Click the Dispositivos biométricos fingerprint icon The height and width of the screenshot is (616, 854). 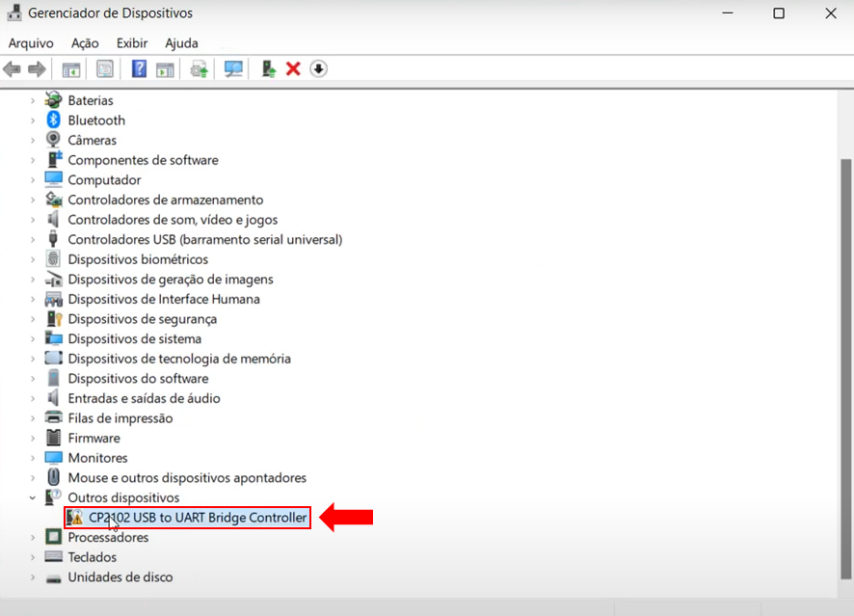tap(53, 258)
